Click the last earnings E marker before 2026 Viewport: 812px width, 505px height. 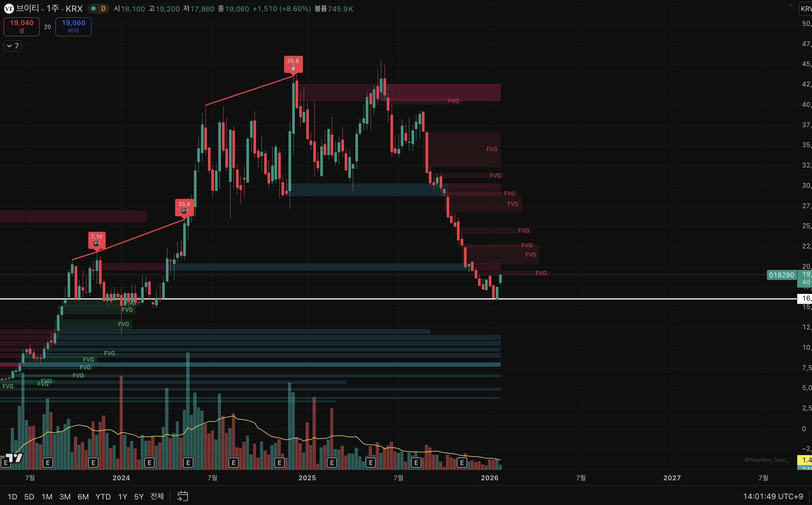(x=462, y=462)
